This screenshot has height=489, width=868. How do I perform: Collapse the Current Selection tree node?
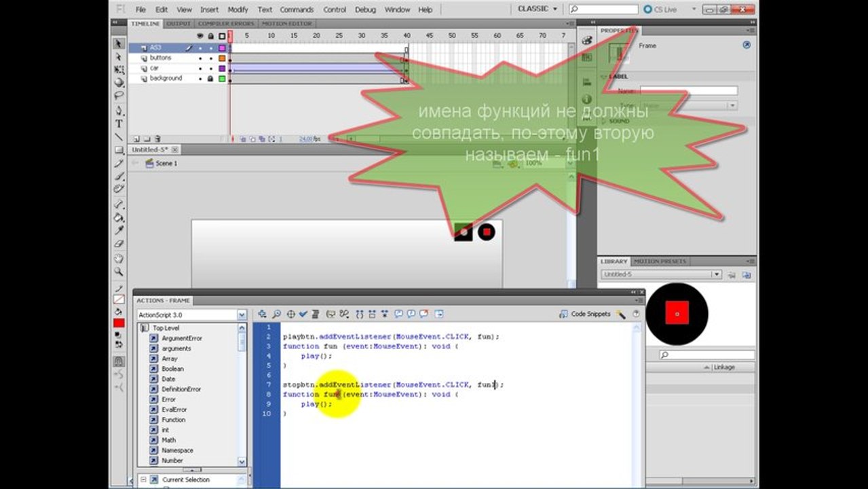143,479
